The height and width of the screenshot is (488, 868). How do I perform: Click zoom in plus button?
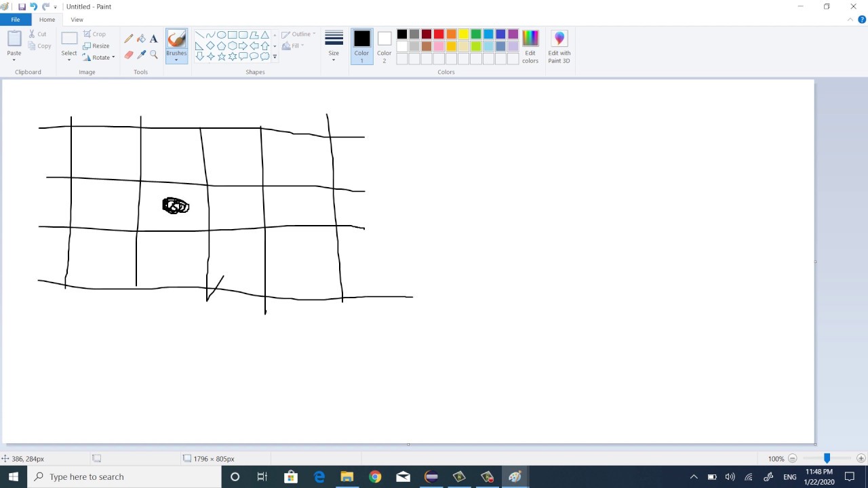[x=861, y=459]
